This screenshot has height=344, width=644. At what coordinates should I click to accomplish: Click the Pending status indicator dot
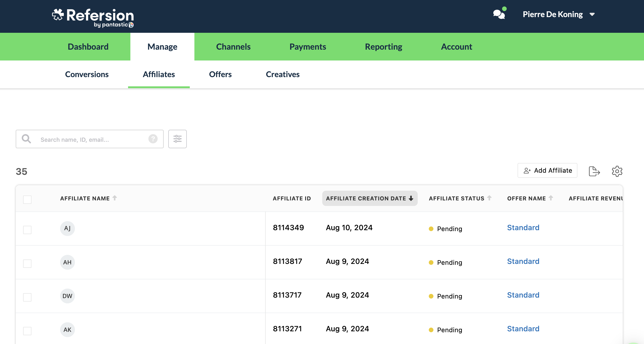(x=431, y=229)
